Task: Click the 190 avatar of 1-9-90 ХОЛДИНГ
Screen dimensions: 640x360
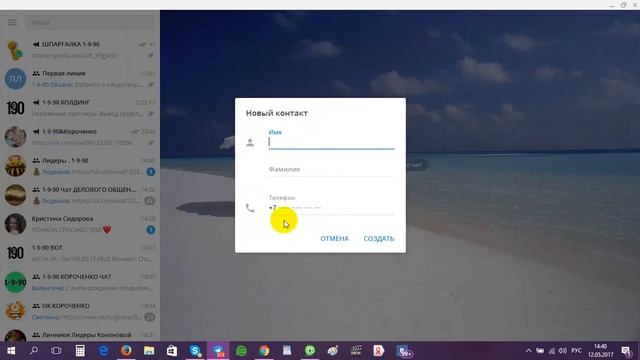Action: [x=16, y=108]
